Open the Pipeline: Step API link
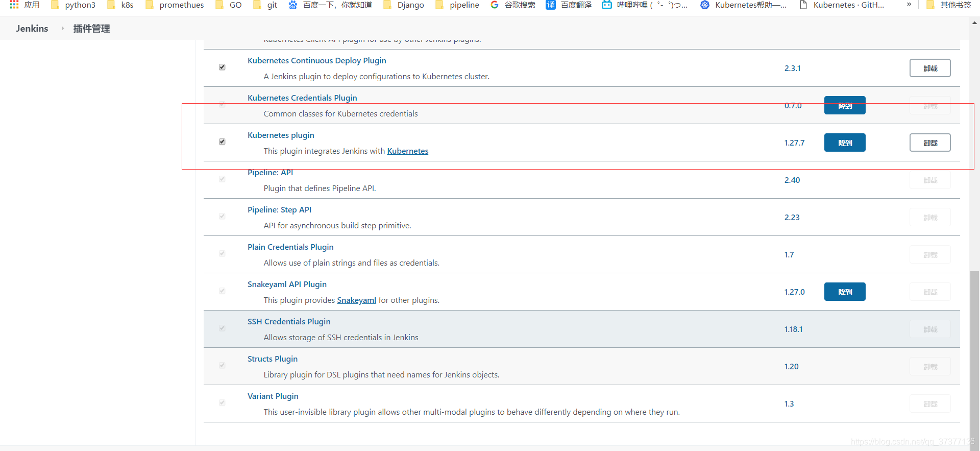 point(280,210)
